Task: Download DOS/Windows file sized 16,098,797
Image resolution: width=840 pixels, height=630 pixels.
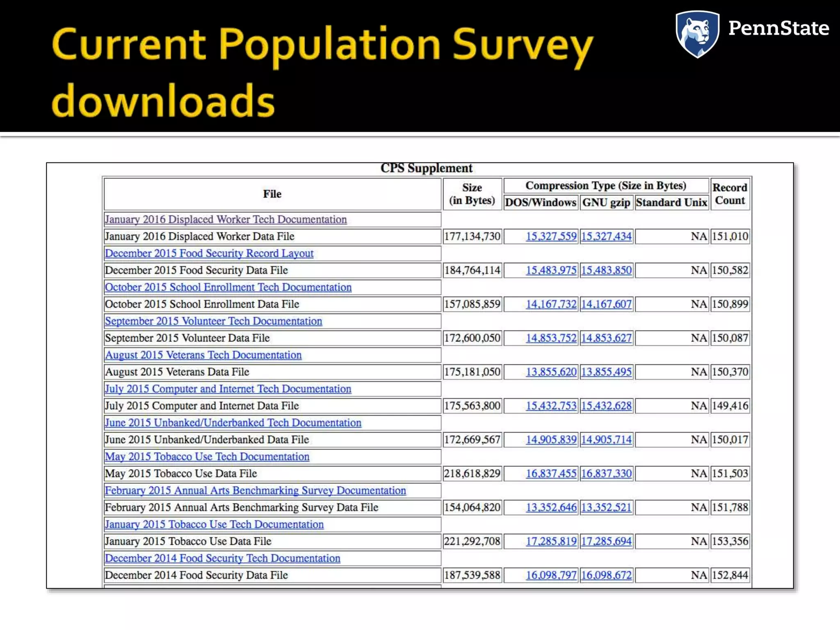Action: (551, 575)
